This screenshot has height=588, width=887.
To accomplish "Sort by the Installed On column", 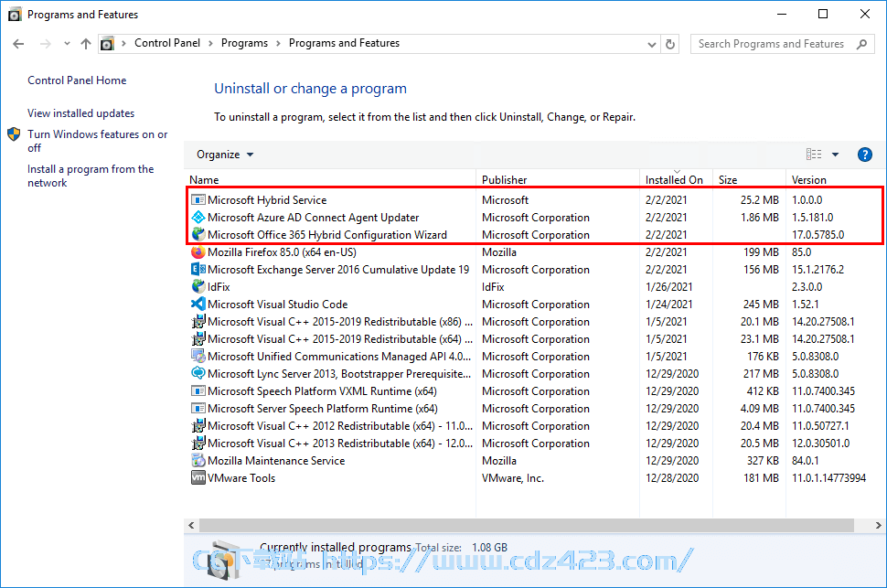I will [x=676, y=179].
